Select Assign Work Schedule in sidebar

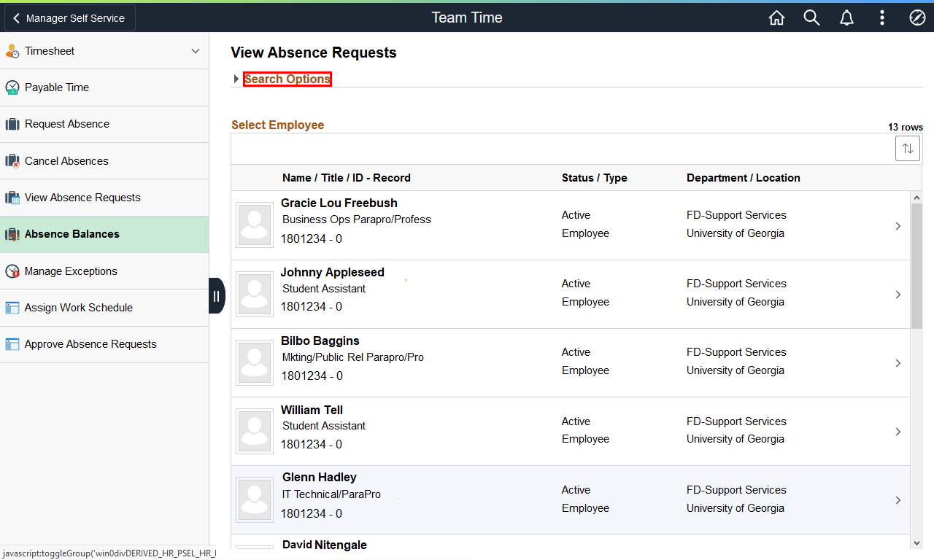(x=104, y=308)
